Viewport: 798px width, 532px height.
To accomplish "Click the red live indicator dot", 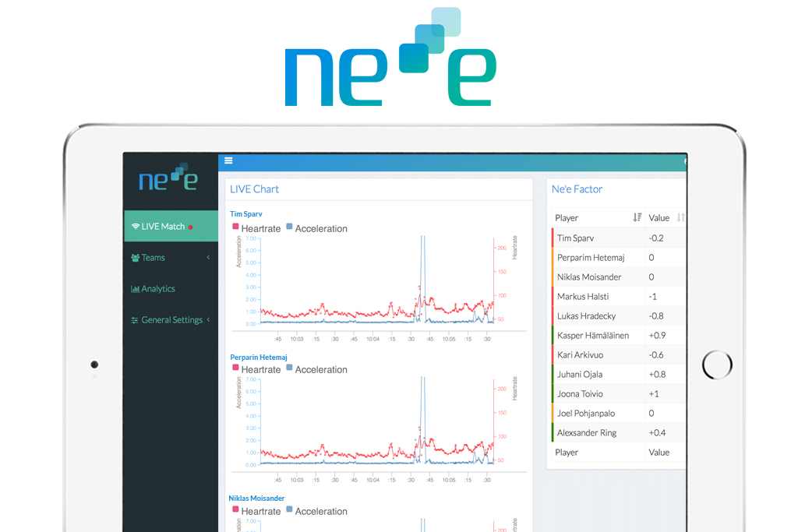I will 190,227.
